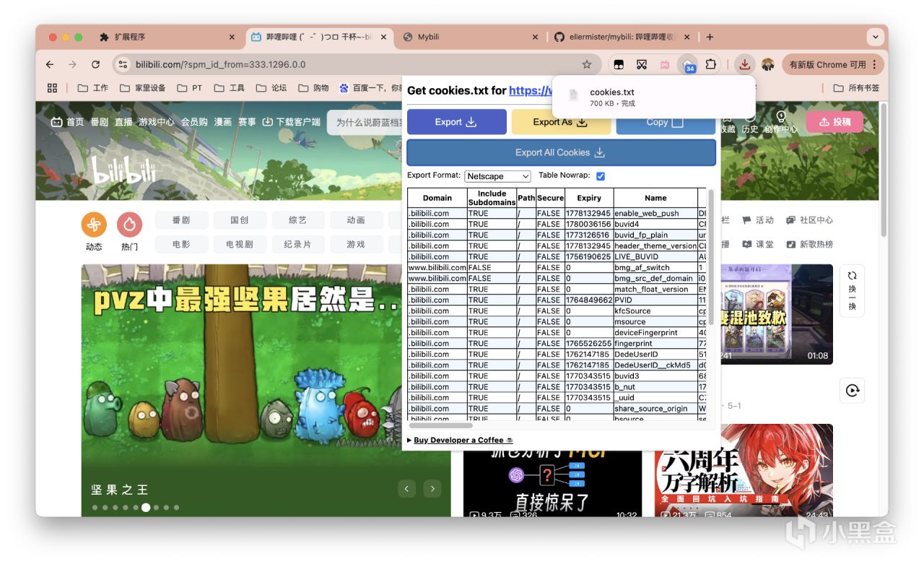Open the Extensions puzzle piece menu

(x=711, y=64)
